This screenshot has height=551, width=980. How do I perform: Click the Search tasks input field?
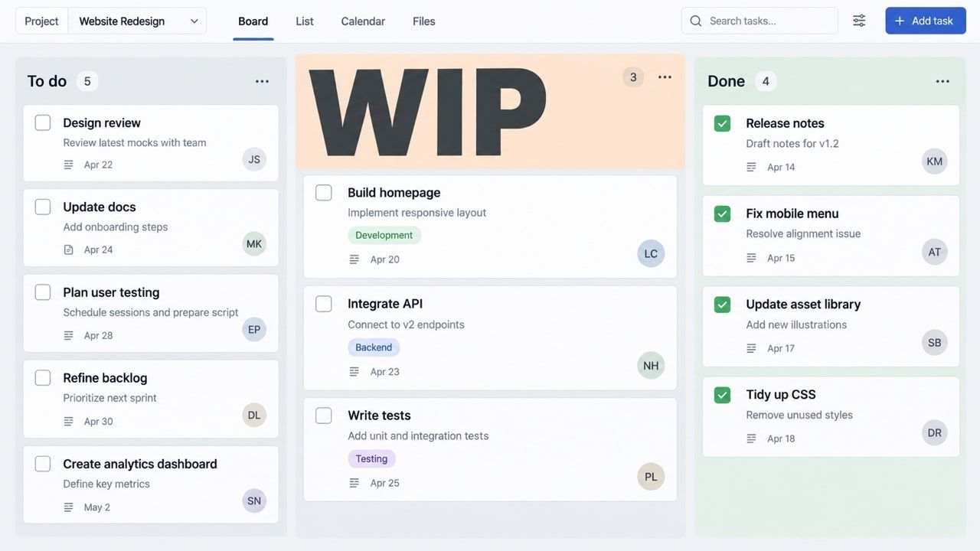[x=759, y=21]
